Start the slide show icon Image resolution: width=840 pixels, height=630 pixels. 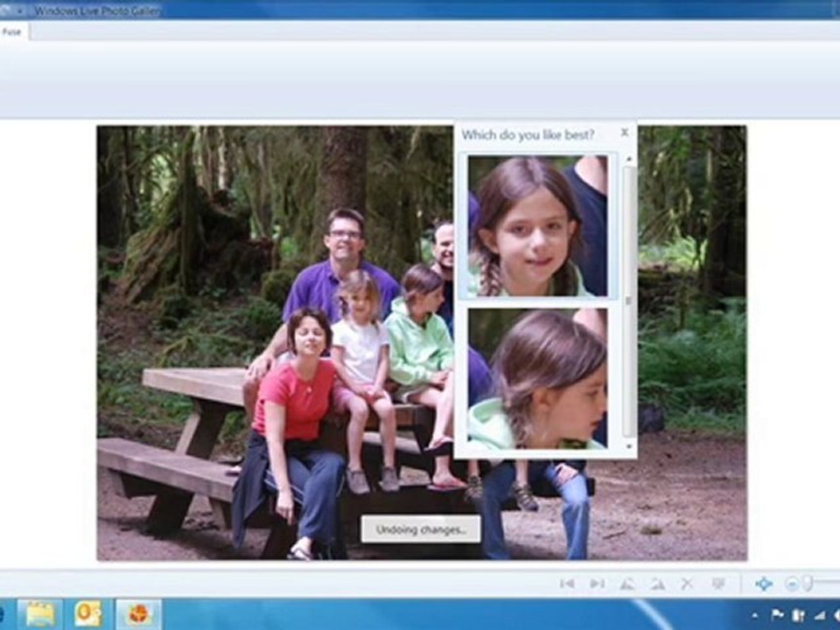(718, 584)
